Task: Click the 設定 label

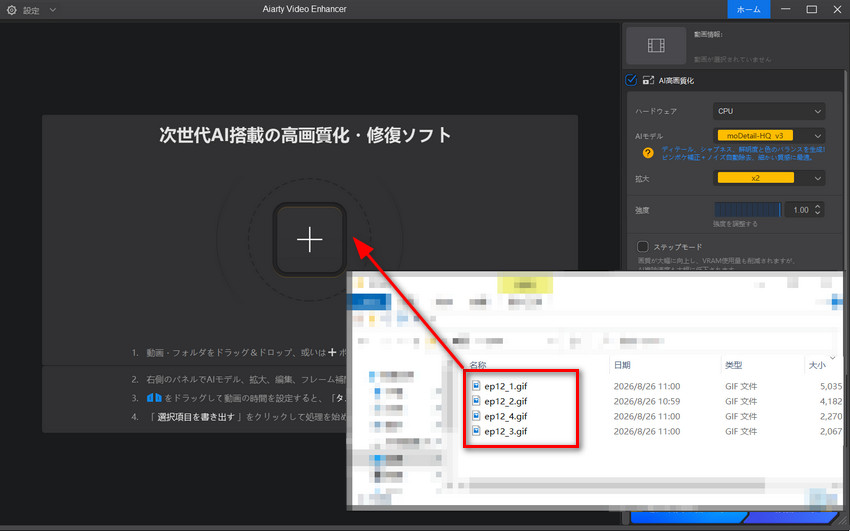Action: click(x=31, y=10)
